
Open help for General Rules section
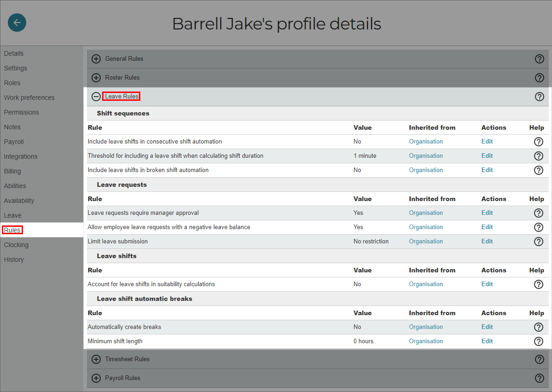(x=540, y=59)
